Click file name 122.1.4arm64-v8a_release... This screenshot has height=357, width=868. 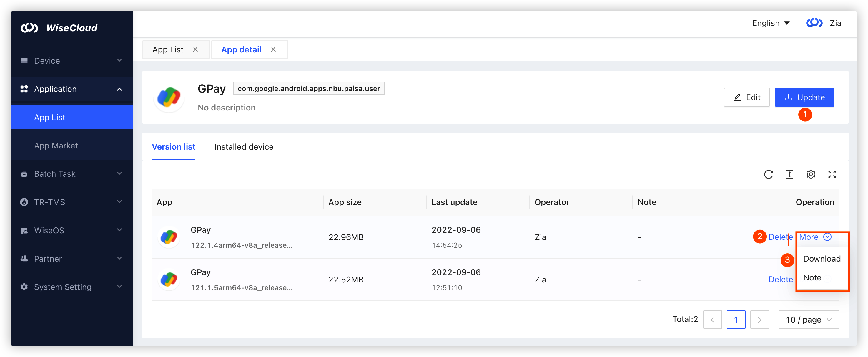tap(241, 245)
